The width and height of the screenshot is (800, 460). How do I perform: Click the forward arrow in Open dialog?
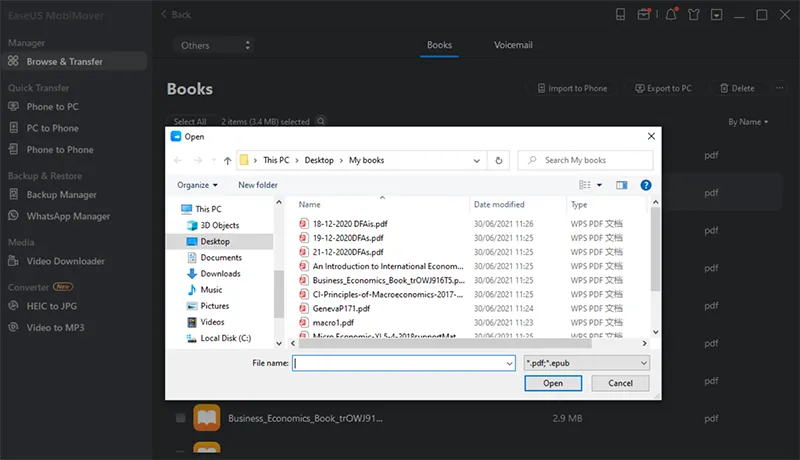(x=197, y=161)
